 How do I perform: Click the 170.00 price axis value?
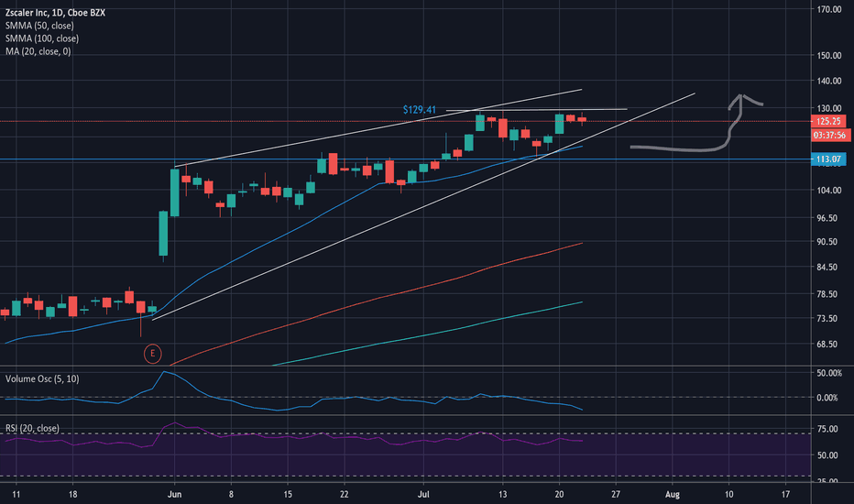(x=829, y=9)
